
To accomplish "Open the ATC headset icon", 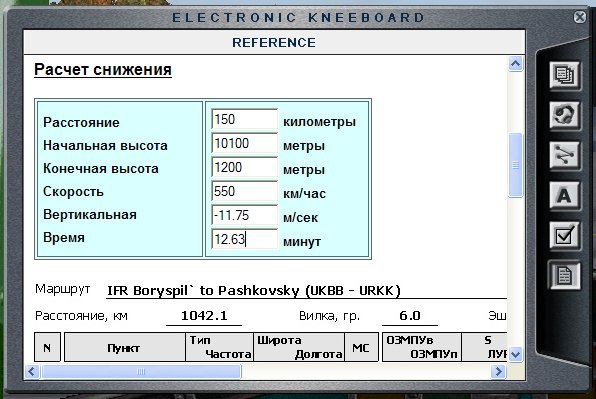I will [x=564, y=115].
